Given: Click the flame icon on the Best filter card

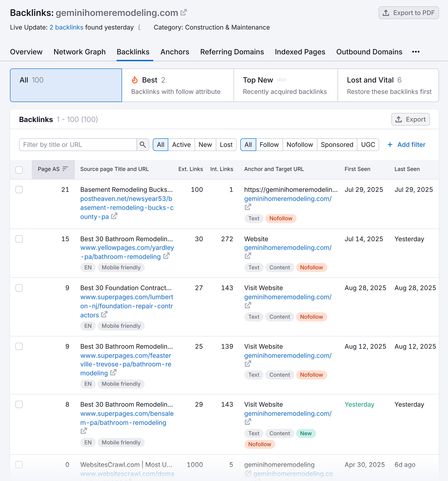Looking at the screenshot, I should coord(135,80).
